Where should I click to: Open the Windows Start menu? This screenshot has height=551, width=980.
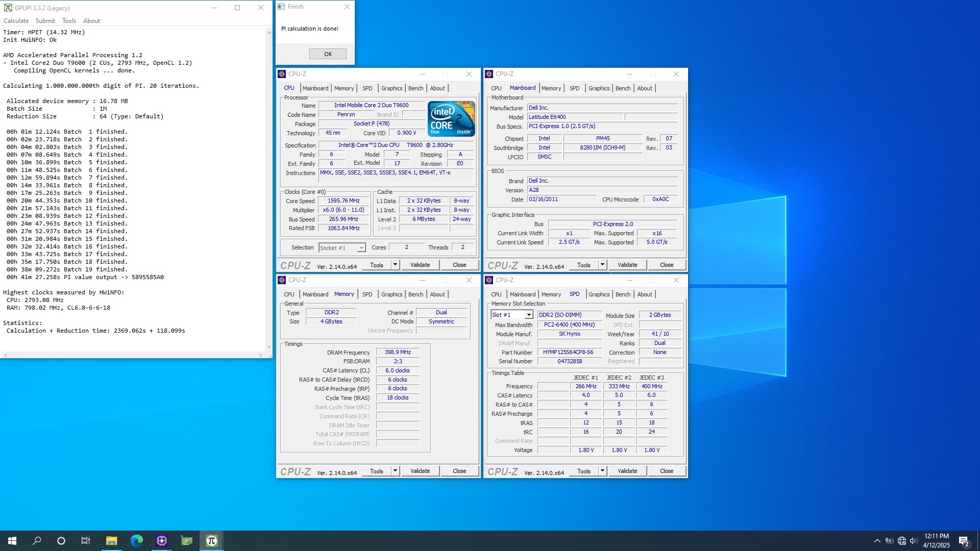[12, 541]
